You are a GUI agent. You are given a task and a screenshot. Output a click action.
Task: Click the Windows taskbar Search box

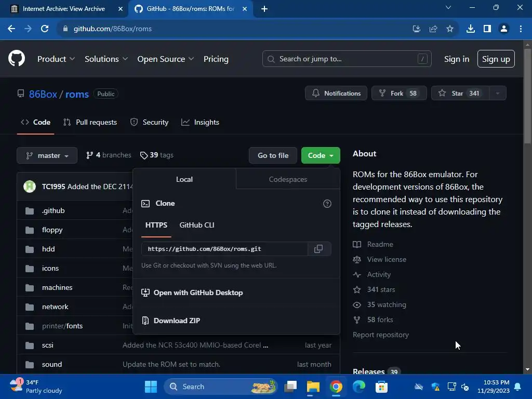click(x=220, y=387)
